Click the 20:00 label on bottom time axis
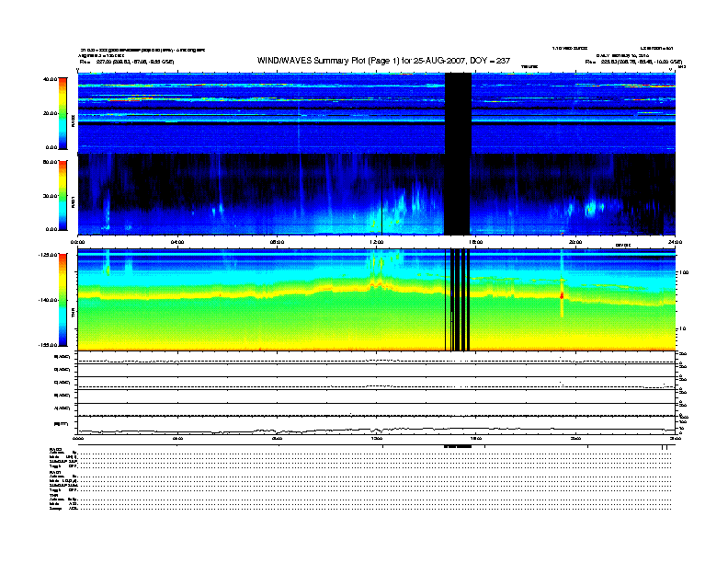 (x=575, y=438)
